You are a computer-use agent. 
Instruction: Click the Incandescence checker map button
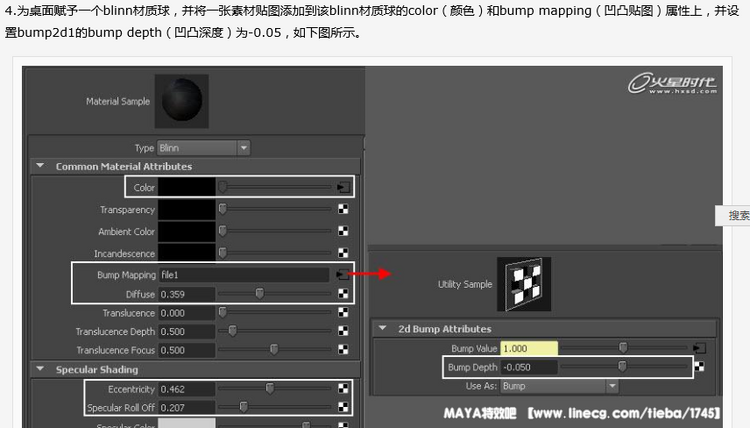click(x=343, y=254)
